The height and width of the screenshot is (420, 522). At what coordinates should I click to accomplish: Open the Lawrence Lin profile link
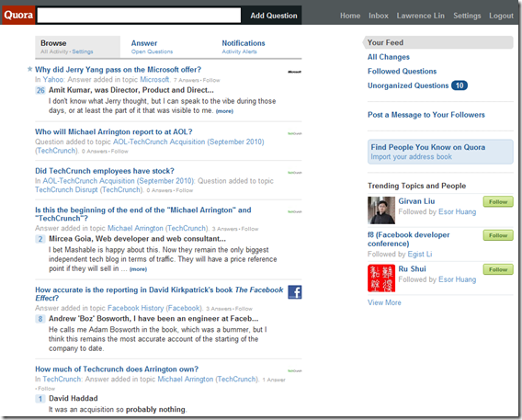pyautogui.click(x=421, y=16)
